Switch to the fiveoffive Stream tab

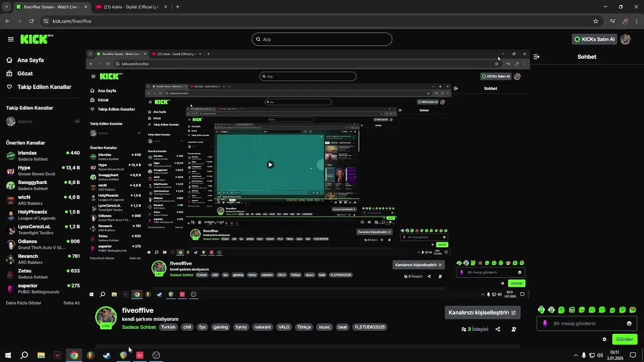pyautogui.click(x=51, y=7)
